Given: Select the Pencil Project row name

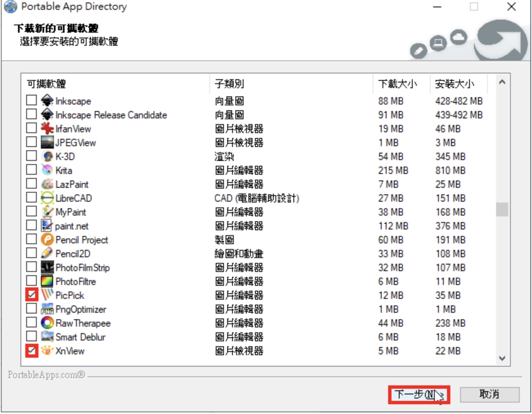Looking at the screenshot, I should (82, 240).
